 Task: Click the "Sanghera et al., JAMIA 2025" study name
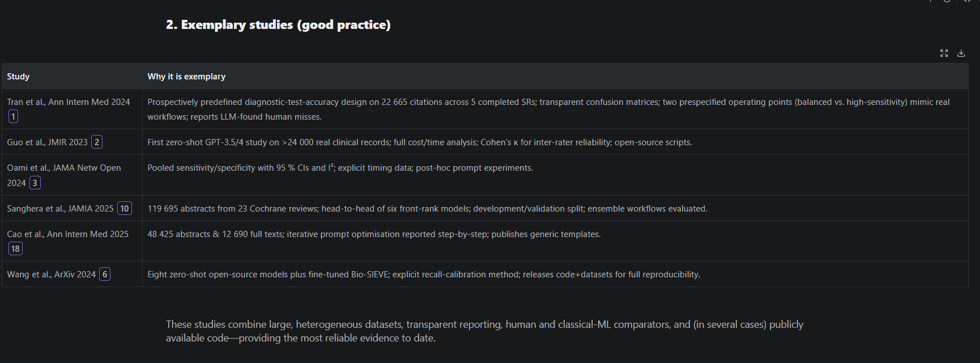[x=60, y=209]
